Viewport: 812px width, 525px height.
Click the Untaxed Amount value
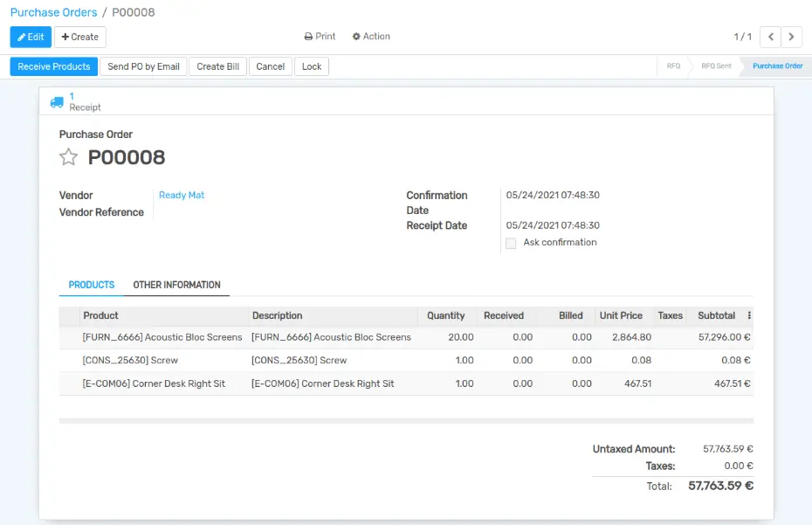coord(728,449)
